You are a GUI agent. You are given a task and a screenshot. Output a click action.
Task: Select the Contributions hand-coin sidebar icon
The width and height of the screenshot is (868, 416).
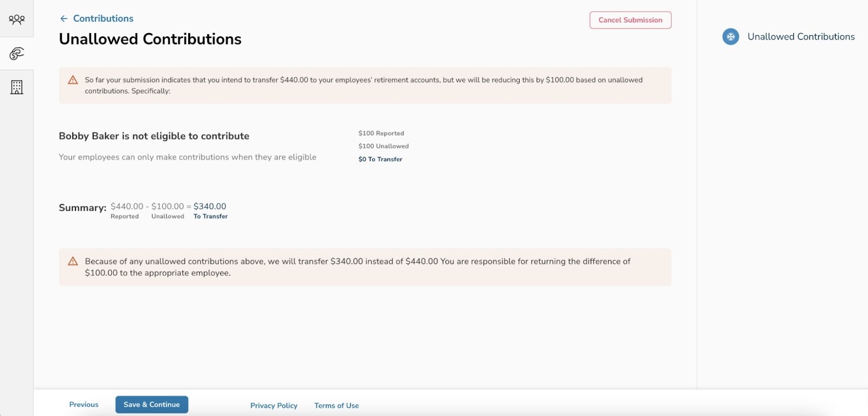[17, 53]
